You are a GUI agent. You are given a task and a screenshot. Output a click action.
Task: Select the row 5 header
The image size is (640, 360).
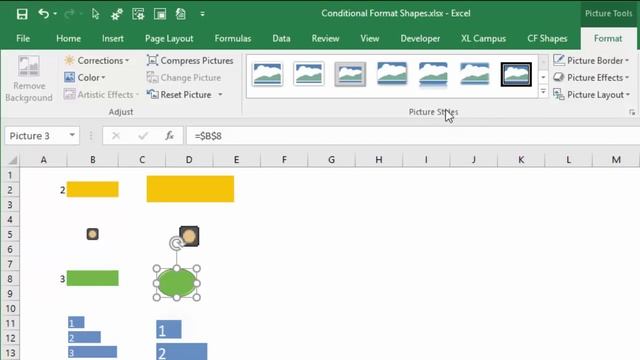click(x=10, y=234)
